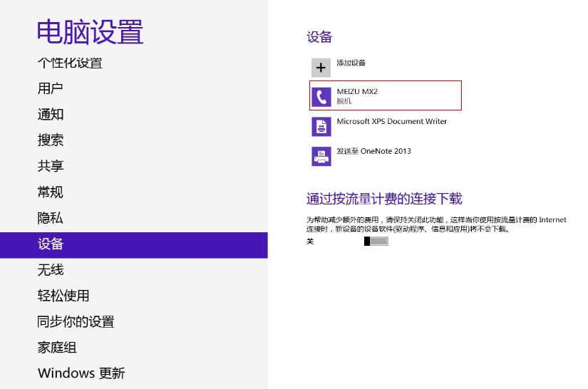Click the Microsoft XPS Document Writer icon

pos(321,127)
